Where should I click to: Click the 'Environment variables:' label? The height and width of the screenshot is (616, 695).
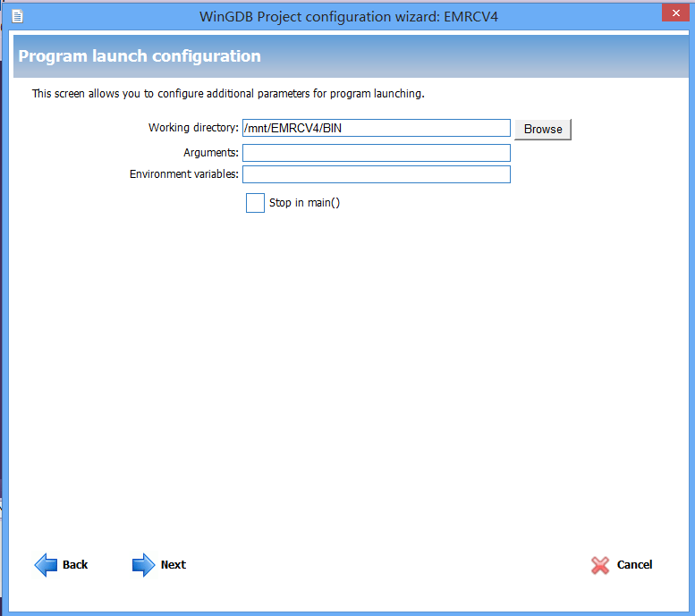pos(184,174)
